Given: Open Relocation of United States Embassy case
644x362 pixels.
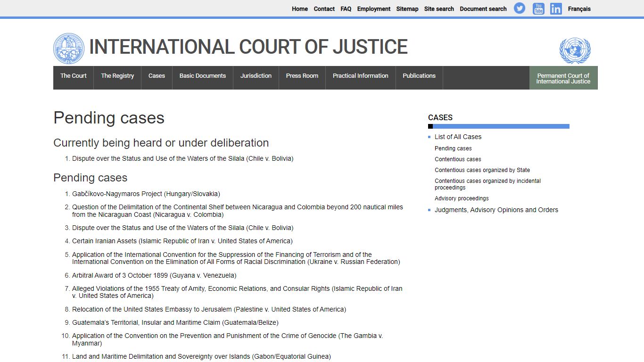Looking at the screenshot, I should click(209, 309).
